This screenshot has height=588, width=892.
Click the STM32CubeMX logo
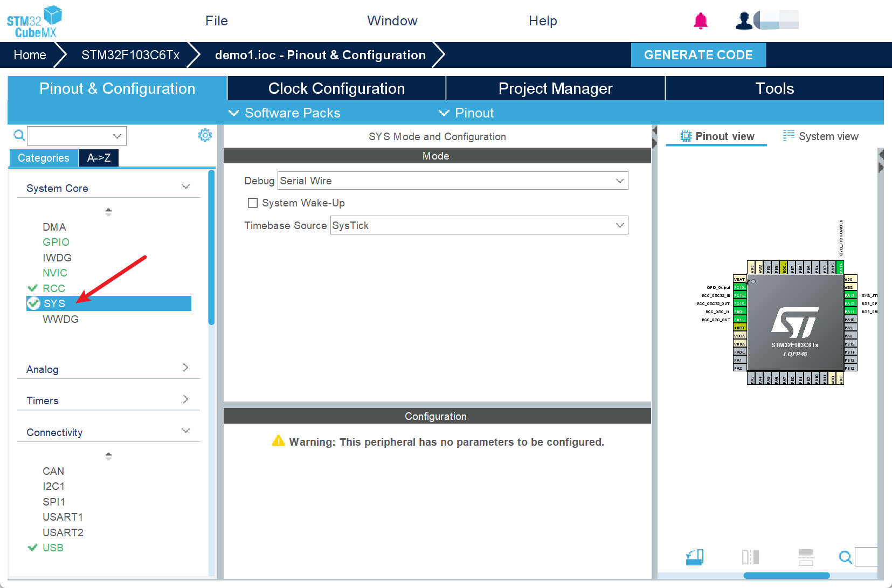34,21
